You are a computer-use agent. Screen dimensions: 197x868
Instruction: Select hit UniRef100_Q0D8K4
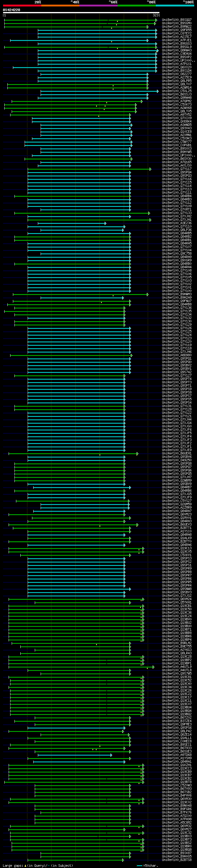[177, 121]
